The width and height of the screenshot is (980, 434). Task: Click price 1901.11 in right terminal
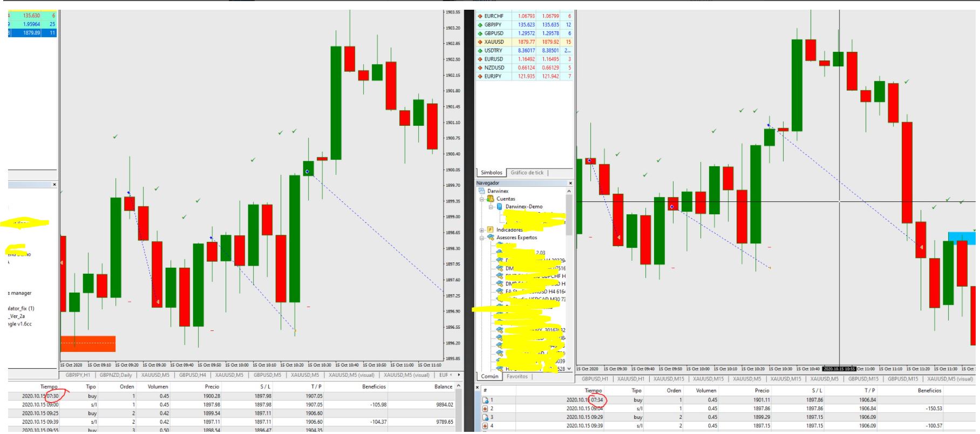click(x=761, y=401)
